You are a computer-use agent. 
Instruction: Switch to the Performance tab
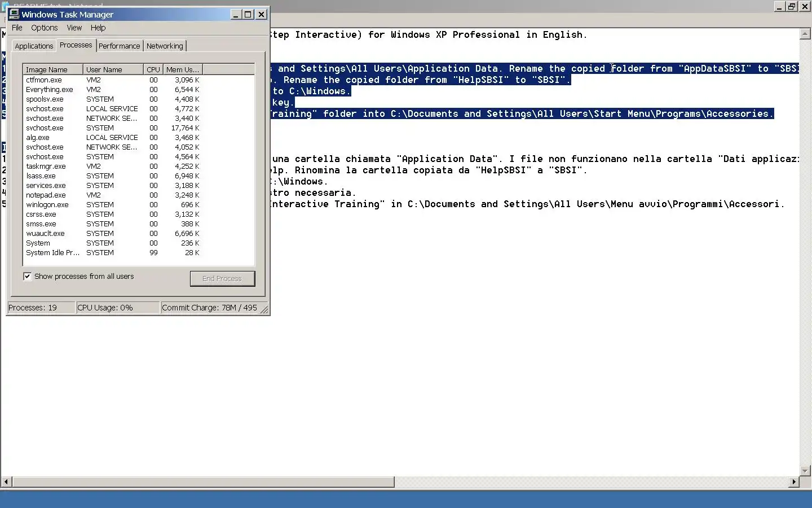[120, 46]
